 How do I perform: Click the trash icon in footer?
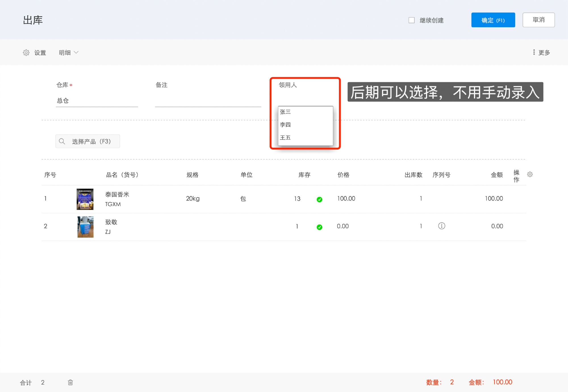click(70, 382)
